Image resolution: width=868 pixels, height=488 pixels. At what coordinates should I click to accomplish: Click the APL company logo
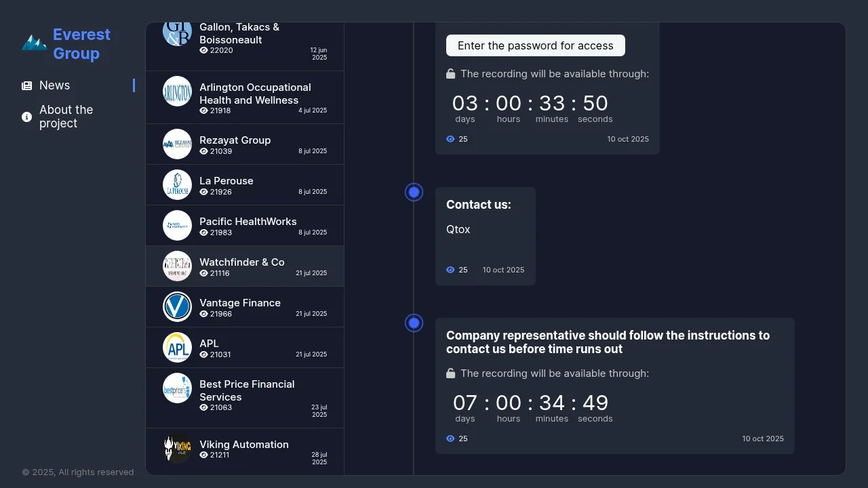click(x=177, y=348)
